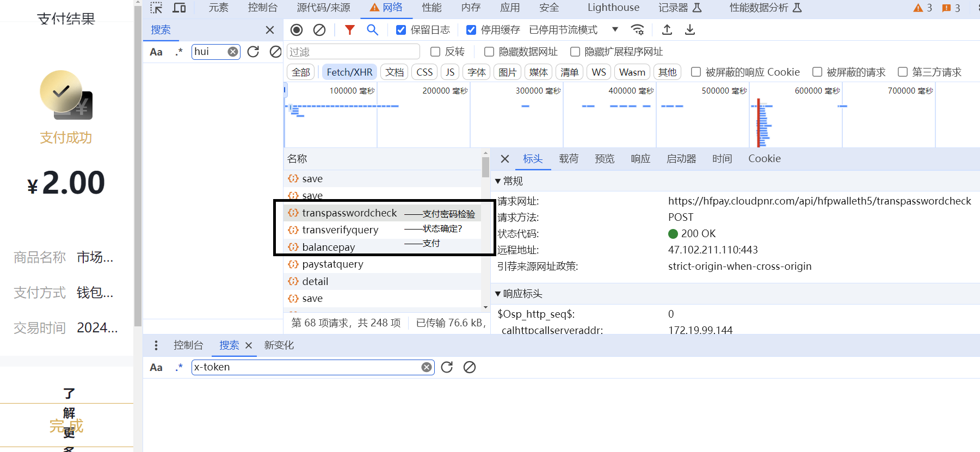This screenshot has height=452, width=980.
Task: Open the drawer three-dot menu
Action: [156, 345]
